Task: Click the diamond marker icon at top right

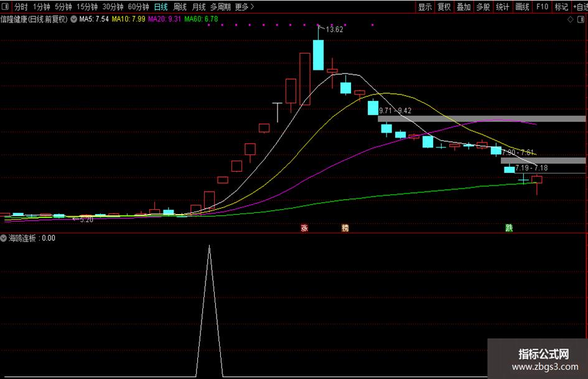Action: tap(571, 19)
